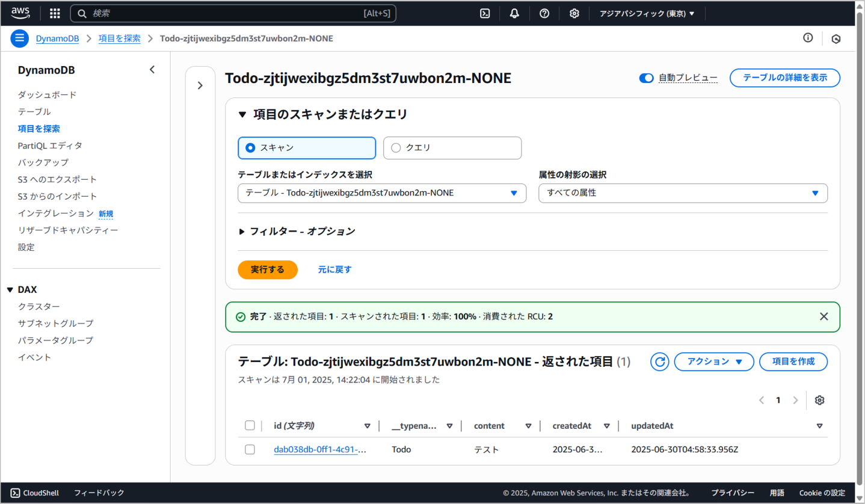This screenshot has height=504, width=865.
Task: Refresh the returned items list
Action: (660, 361)
